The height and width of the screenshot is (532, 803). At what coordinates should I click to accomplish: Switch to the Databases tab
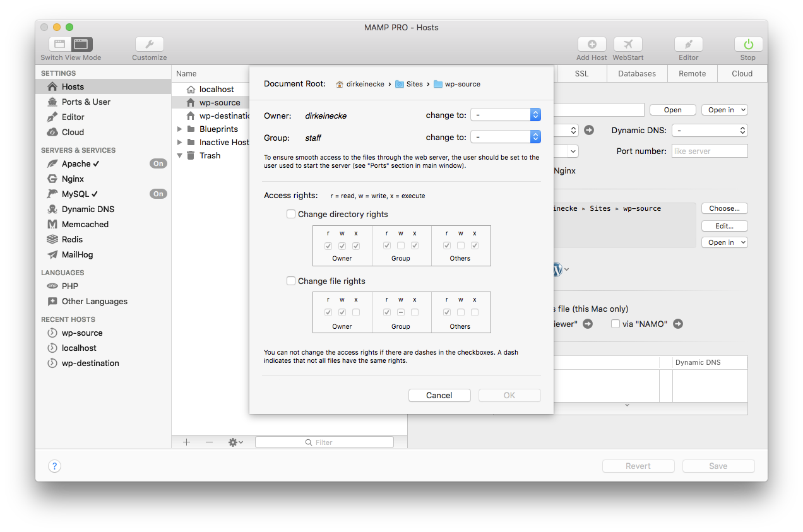[x=637, y=73]
